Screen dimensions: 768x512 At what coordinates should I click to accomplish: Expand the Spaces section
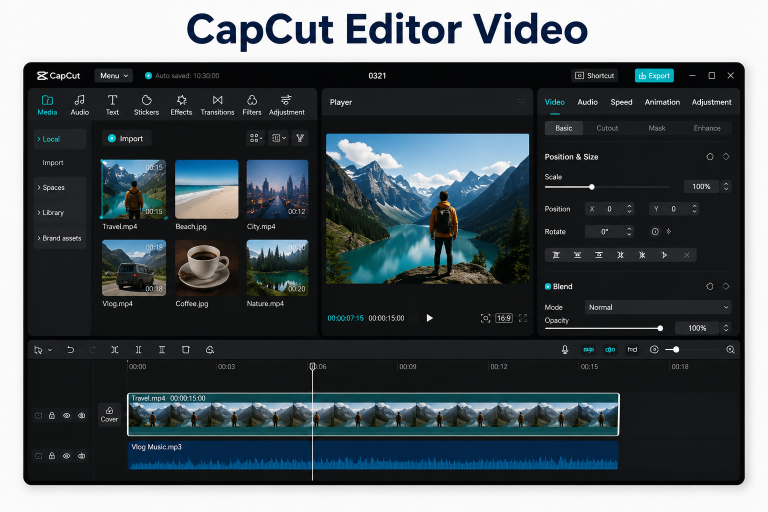(60, 188)
